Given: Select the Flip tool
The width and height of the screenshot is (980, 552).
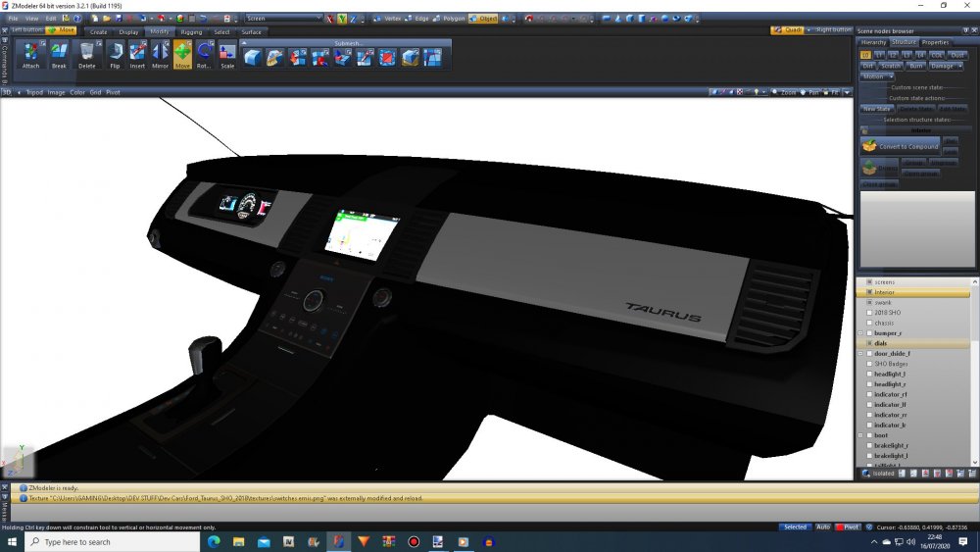Looking at the screenshot, I should 115,55.
